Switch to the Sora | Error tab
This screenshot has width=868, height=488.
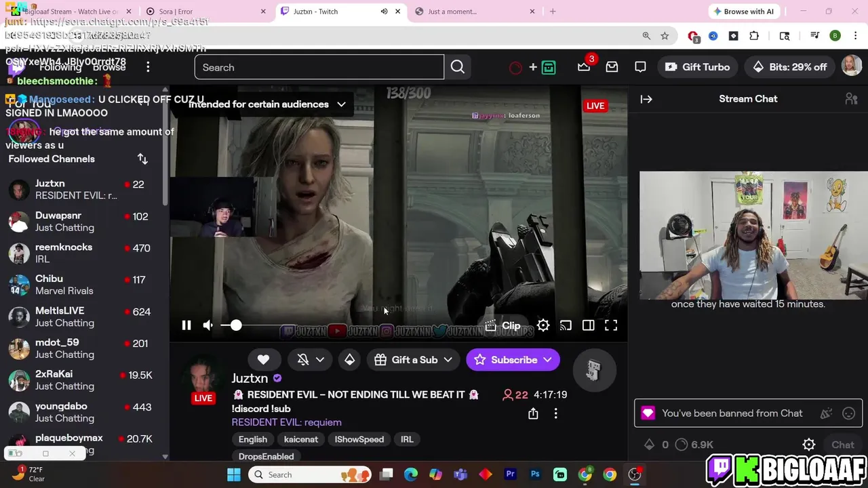point(206,12)
